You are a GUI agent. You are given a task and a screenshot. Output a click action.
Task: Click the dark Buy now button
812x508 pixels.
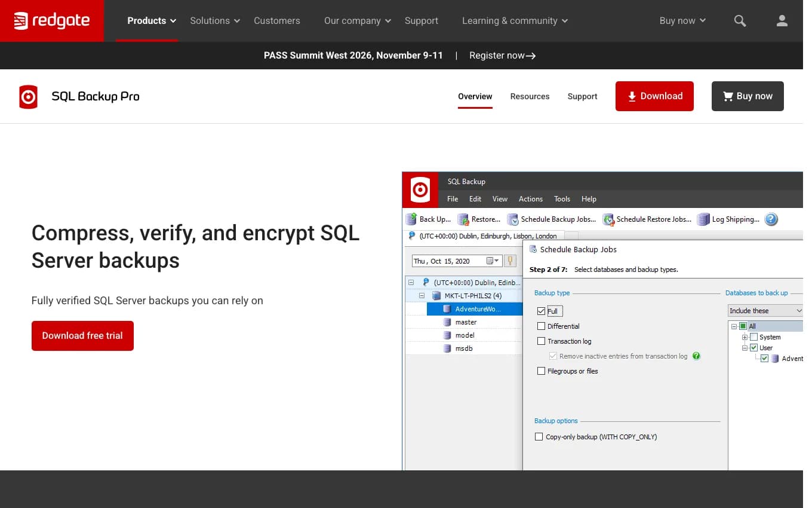[748, 96]
